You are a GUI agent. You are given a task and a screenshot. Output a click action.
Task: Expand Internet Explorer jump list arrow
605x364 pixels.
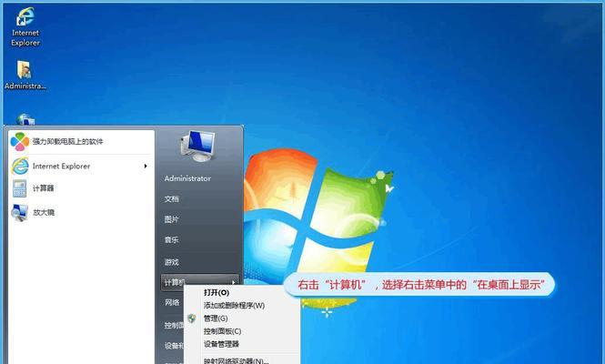[x=146, y=166]
